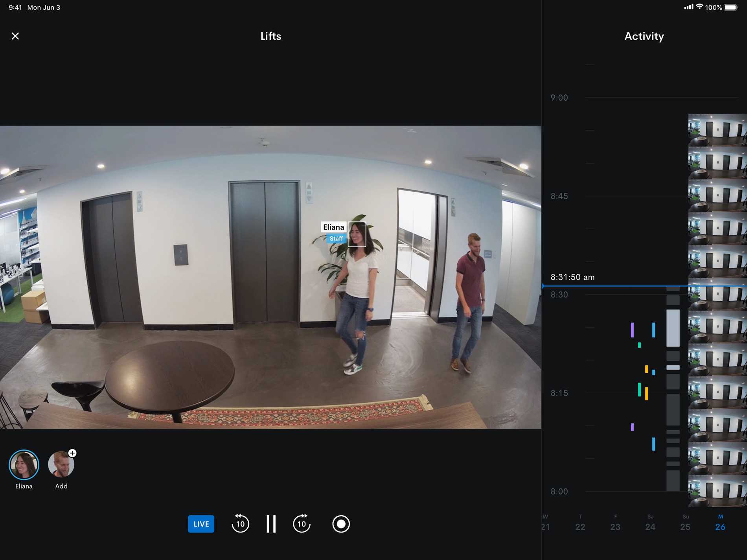The width and height of the screenshot is (747, 560).
Task: Add the unidentified man's face
Action: 61,465
